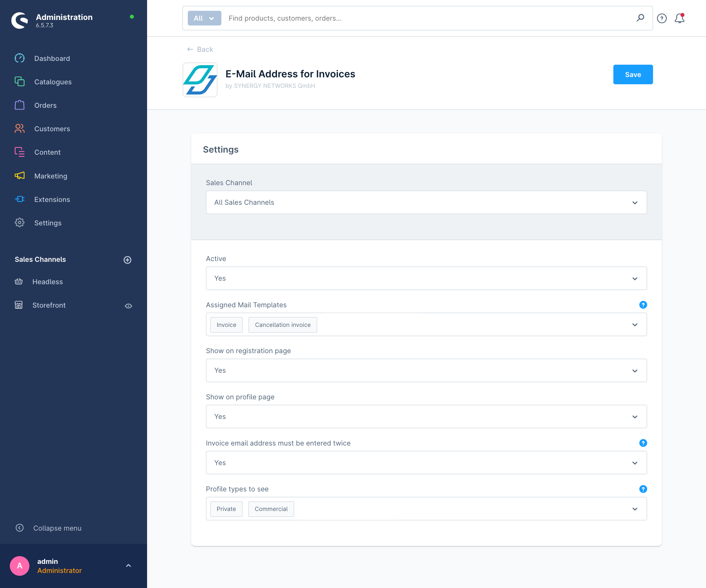Click the Dashboard sidebar icon
The image size is (706, 588).
19,58
